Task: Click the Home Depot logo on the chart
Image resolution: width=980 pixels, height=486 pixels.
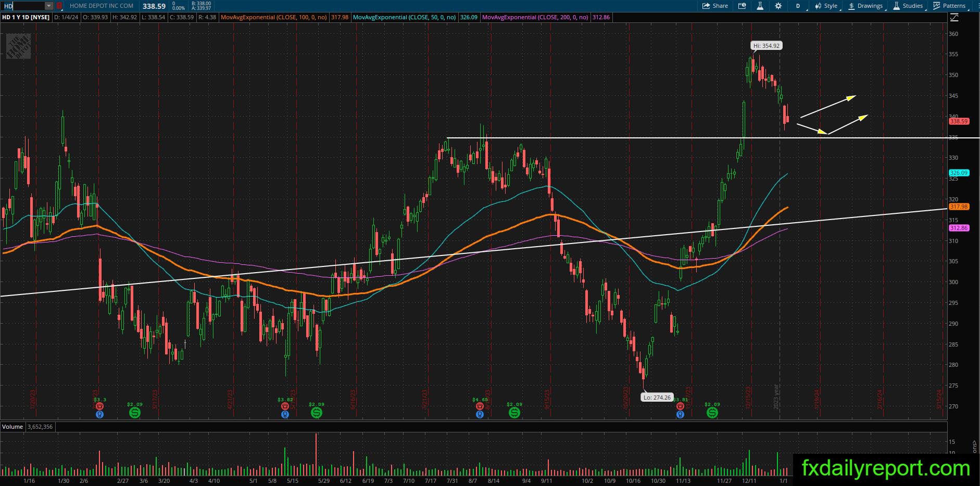Action: click(x=18, y=46)
